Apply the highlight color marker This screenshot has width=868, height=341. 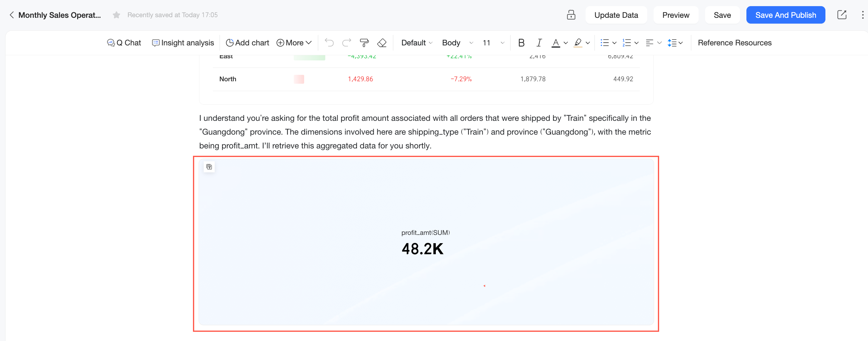click(x=578, y=43)
